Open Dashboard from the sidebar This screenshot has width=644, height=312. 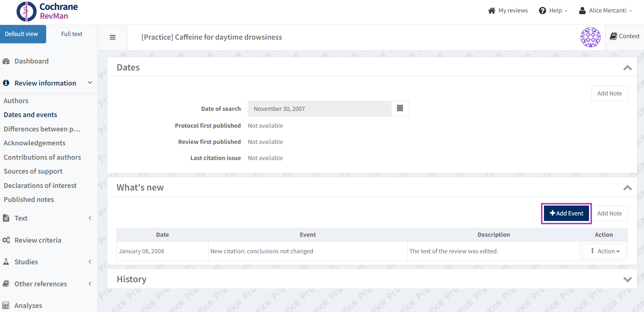click(x=32, y=61)
